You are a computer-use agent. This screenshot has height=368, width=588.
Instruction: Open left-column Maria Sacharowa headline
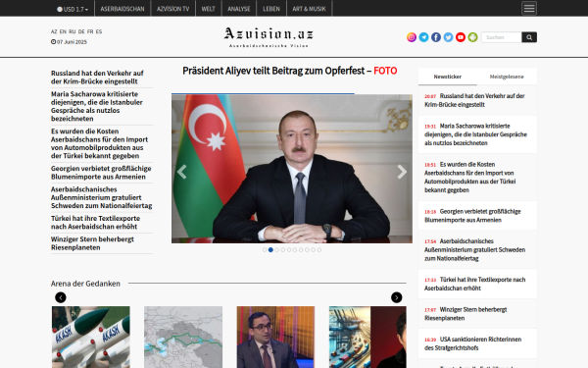click(x=97, y=106)
